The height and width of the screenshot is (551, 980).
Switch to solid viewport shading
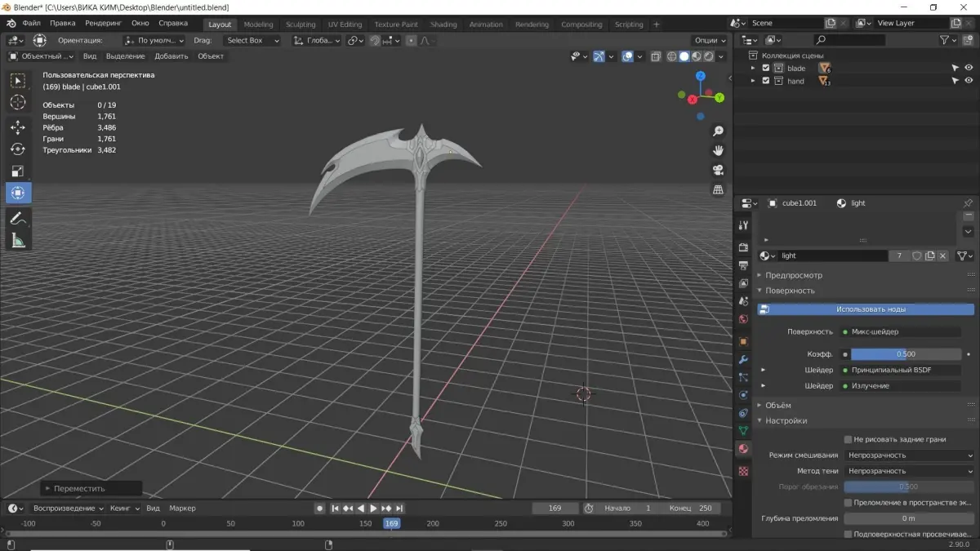point(684,56)
